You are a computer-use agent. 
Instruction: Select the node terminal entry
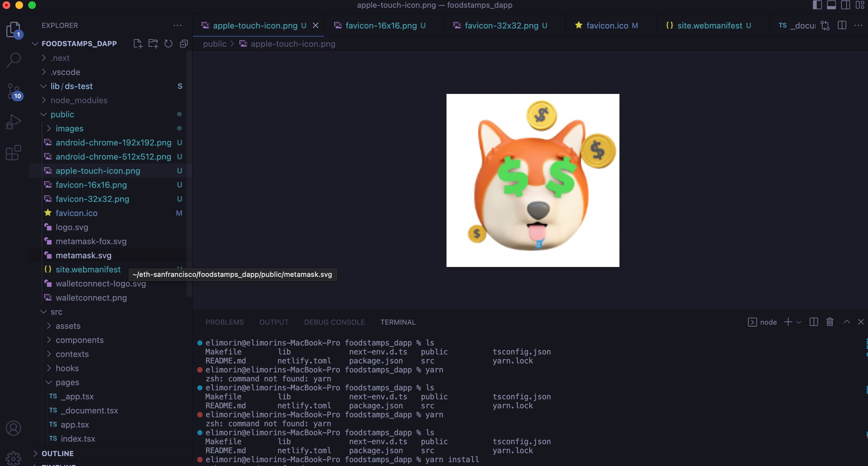pos(763,322)
